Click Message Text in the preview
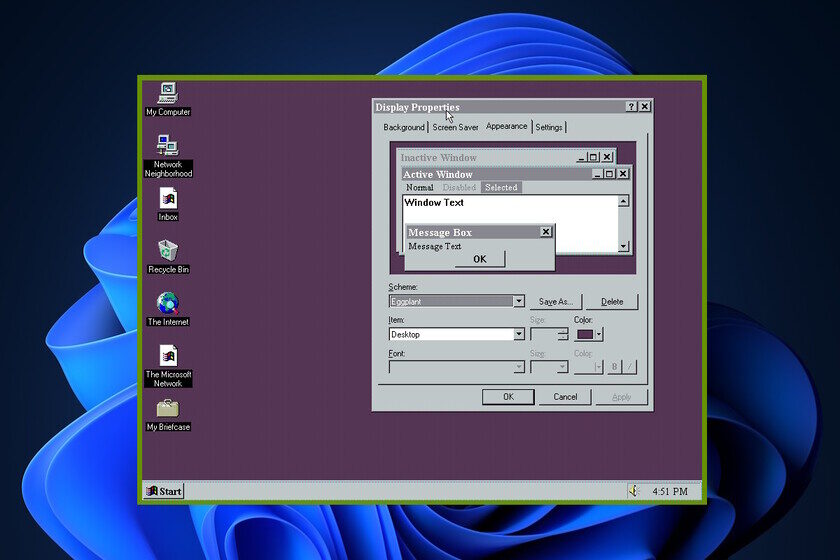 434,247
